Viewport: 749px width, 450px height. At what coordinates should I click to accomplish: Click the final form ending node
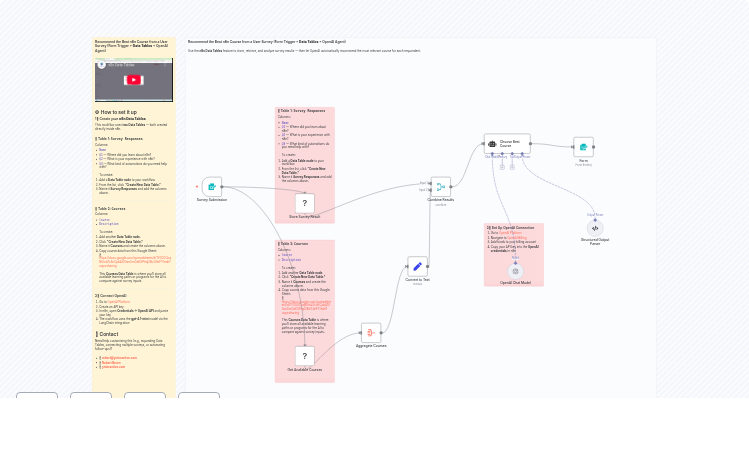[x=583, y=147]
